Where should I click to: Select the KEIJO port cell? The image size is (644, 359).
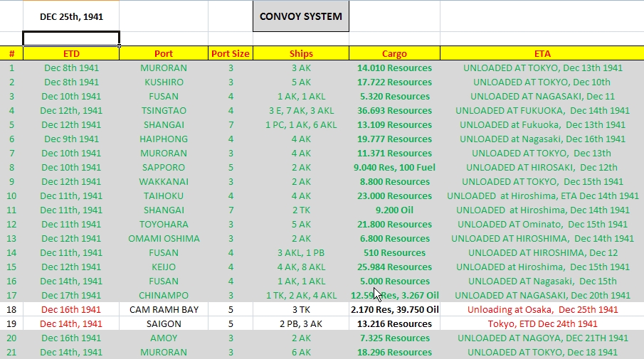click(x=164, y=267)
